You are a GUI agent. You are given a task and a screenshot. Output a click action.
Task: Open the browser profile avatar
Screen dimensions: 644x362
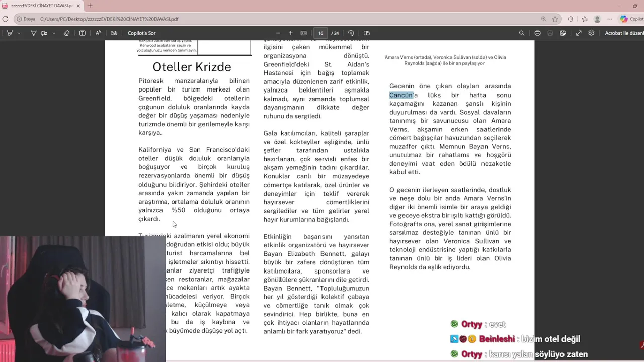click(x=597, y=19)
